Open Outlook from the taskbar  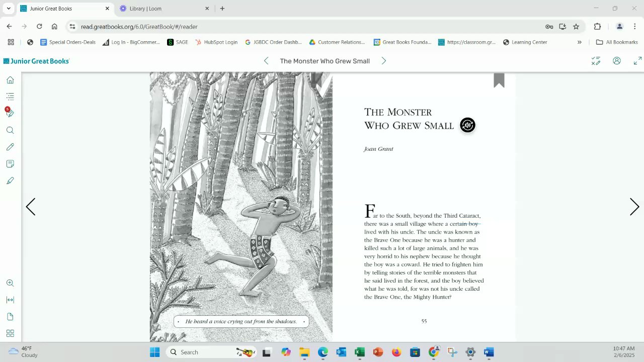tap(341, 352)
